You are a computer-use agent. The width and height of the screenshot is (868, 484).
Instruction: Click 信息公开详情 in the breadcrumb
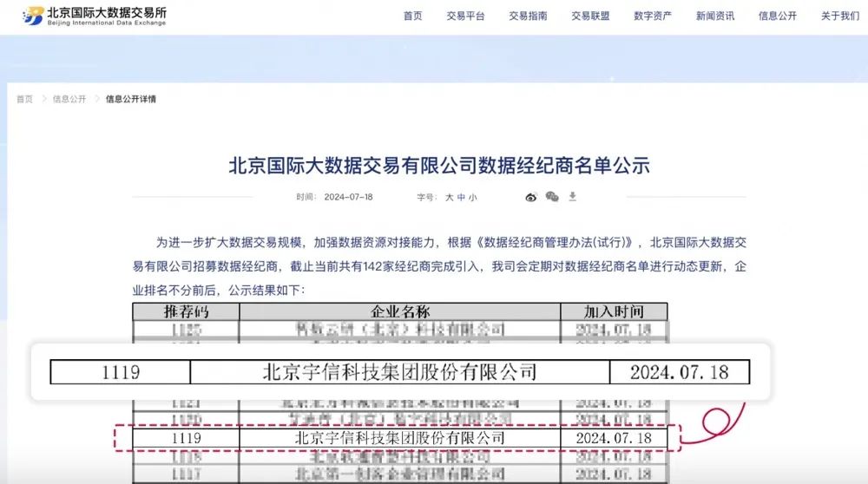[131, 99]
